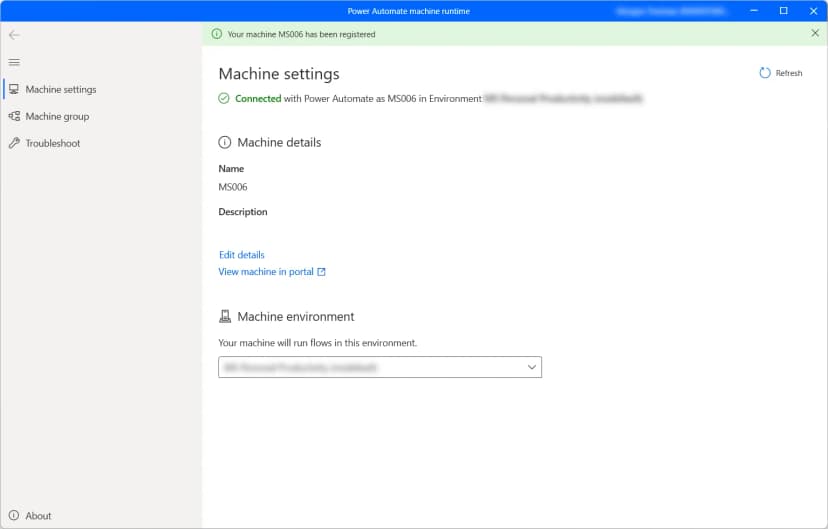This screenshot has height=529, width=828.
Task: Minimize the Power Automate runtime window
Action: tap(754, 11)
